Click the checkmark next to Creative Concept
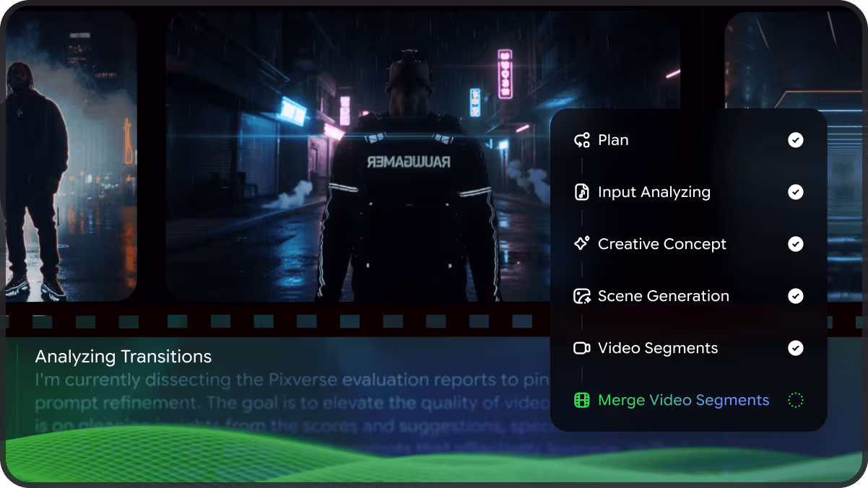 (x=795, y=244)
